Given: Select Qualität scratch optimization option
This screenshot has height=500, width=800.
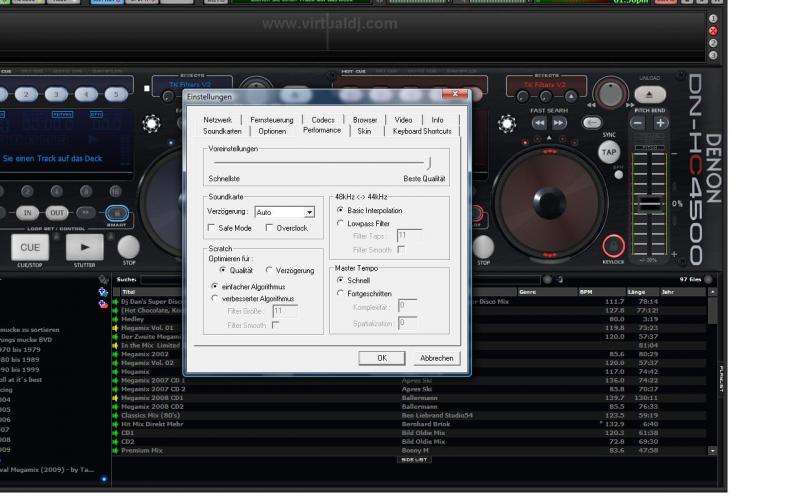Looking at the screenshot, I should pos(223,270).
